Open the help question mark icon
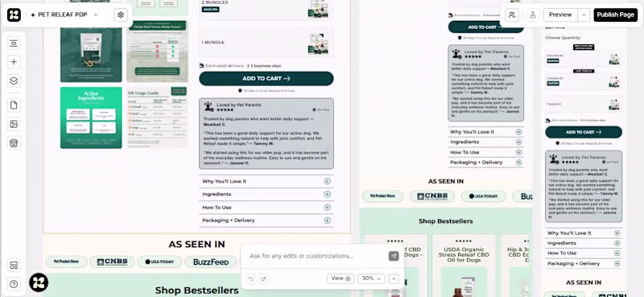 [x=14, y=284]
